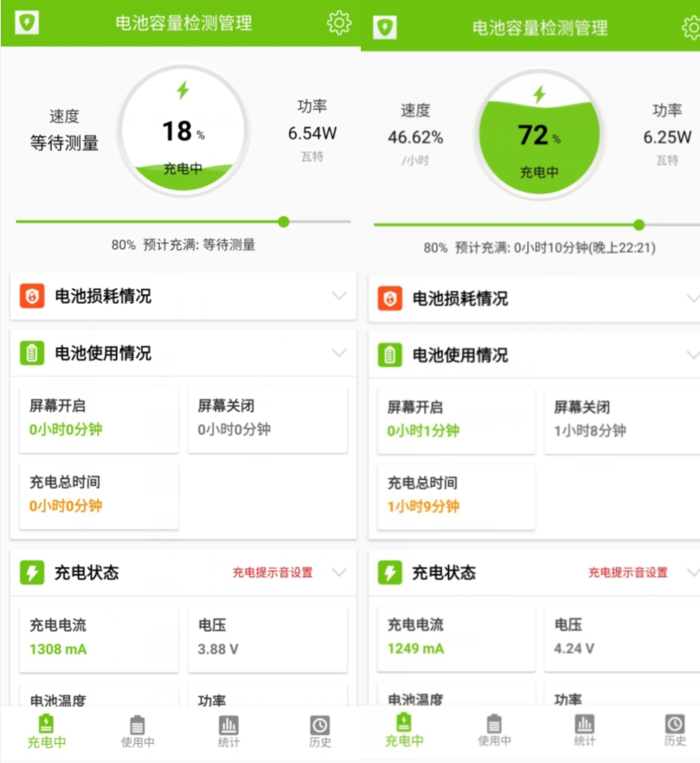The height and width of the screenshot is (763, 700).
Task: Tap 充电状态 lightning icon on the 72% screen
Action: point(389,573)
